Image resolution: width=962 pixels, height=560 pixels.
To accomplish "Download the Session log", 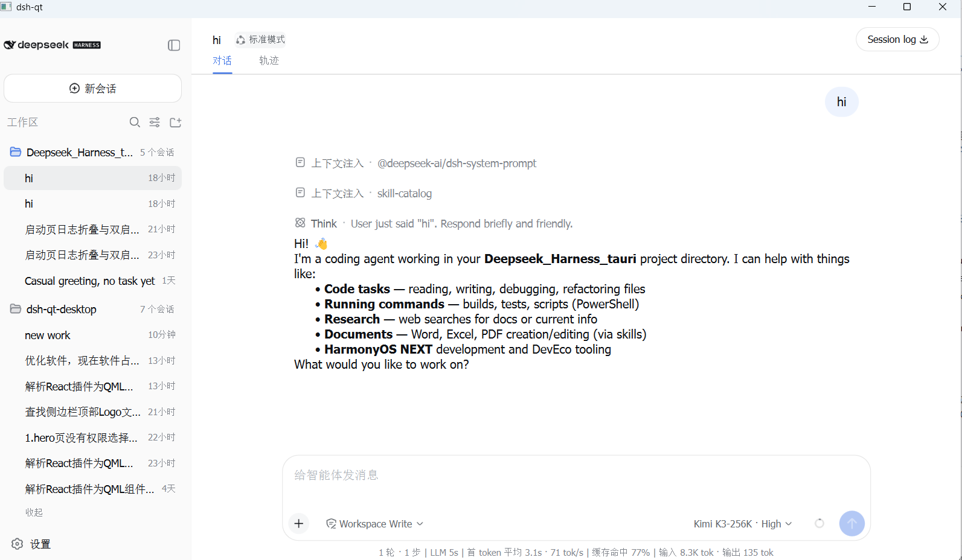I will 897,39.
